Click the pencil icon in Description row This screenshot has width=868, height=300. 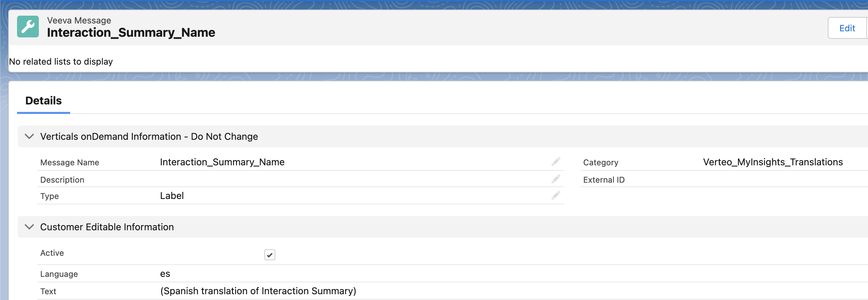coord(556,179)
